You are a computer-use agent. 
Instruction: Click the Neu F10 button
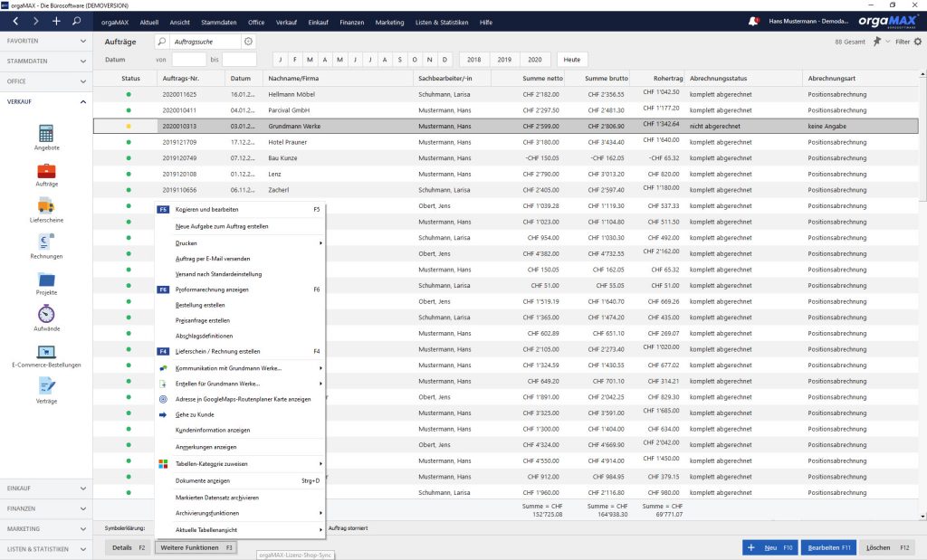pos(770,547)
